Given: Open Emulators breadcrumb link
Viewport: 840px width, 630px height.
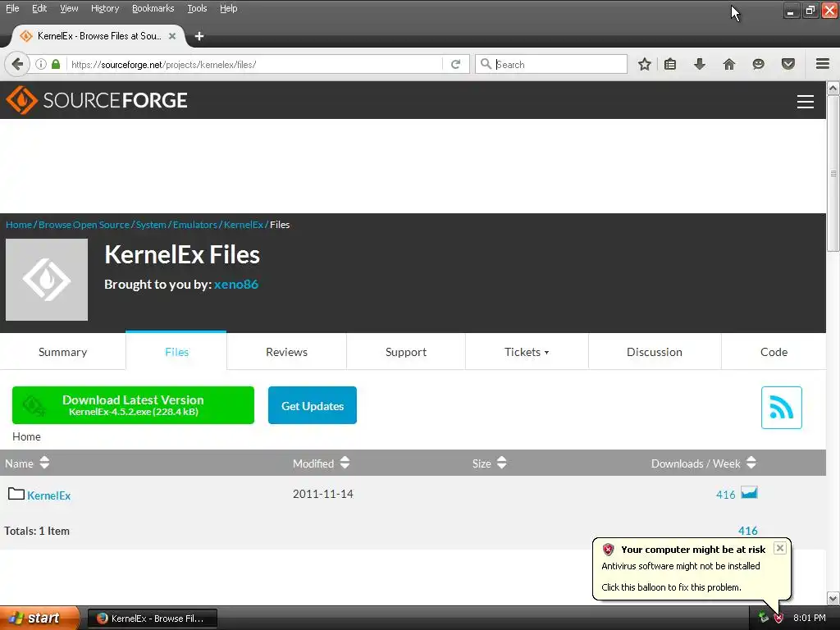Looking at the screenshot, I should [195, 225].
